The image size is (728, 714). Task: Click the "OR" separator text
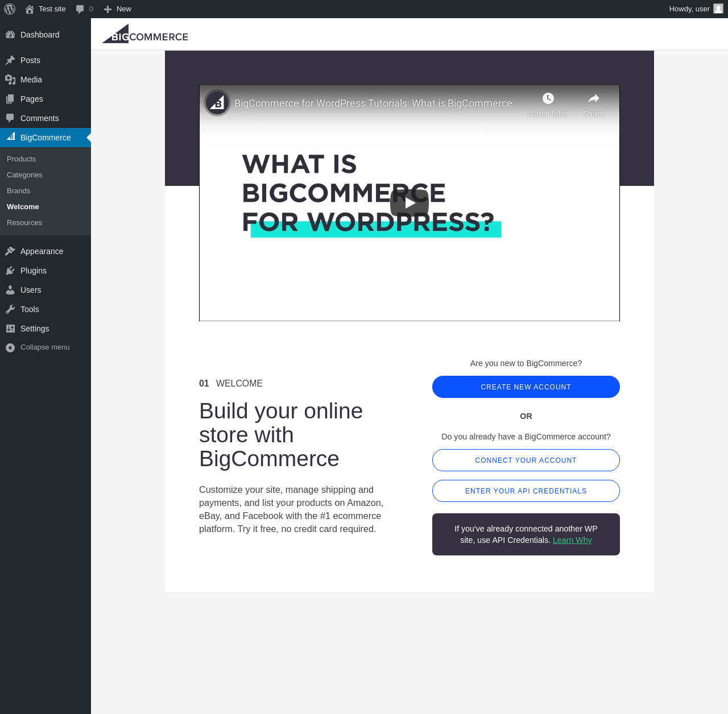526,416
